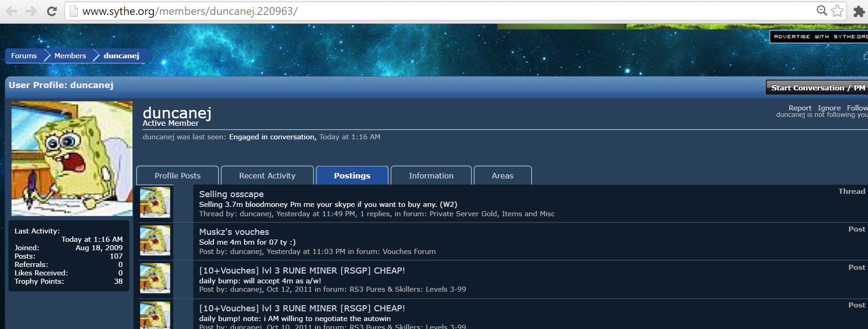868x329 pixels.
Task: Open the Areas tab
Action: coord(502,176)
